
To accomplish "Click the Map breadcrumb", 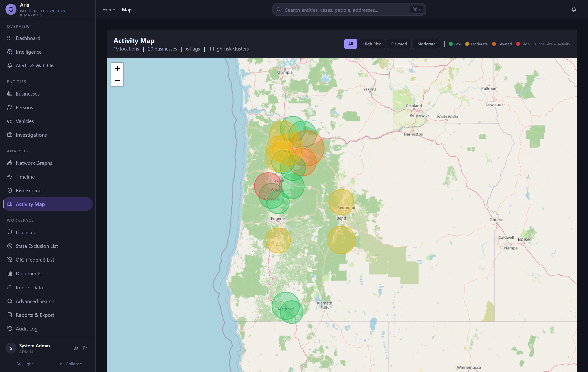I will (127, 10).
